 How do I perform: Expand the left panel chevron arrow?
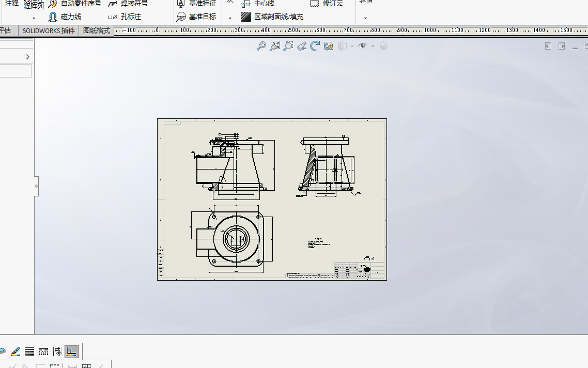(28, 57)
